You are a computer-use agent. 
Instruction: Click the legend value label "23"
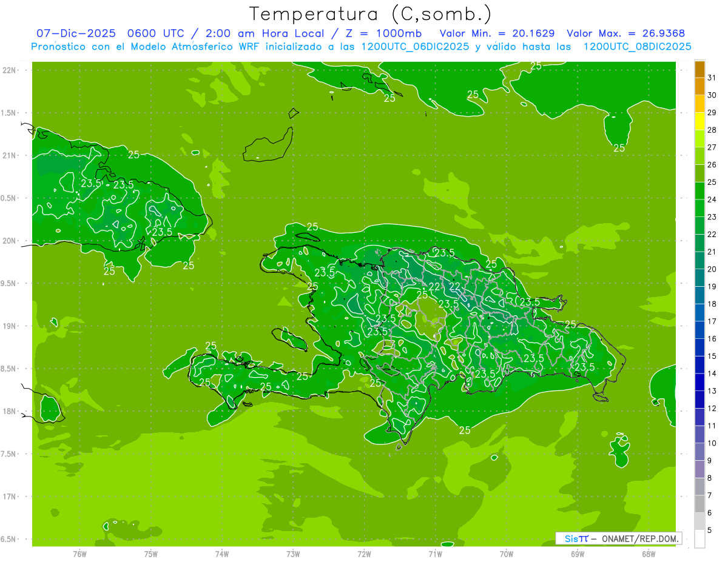pyautogui.click(x=712, y=217)
